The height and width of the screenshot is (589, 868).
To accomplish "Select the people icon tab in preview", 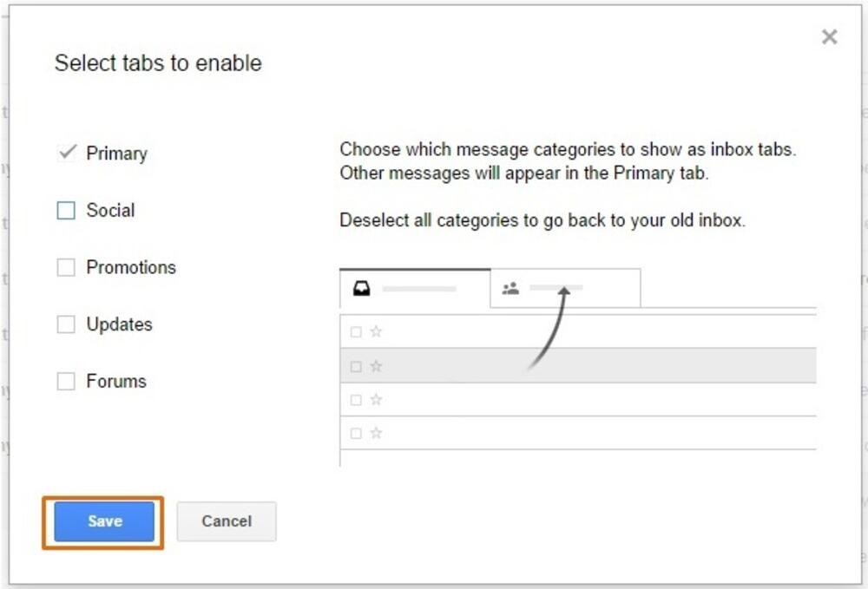I will pos(510,289).
